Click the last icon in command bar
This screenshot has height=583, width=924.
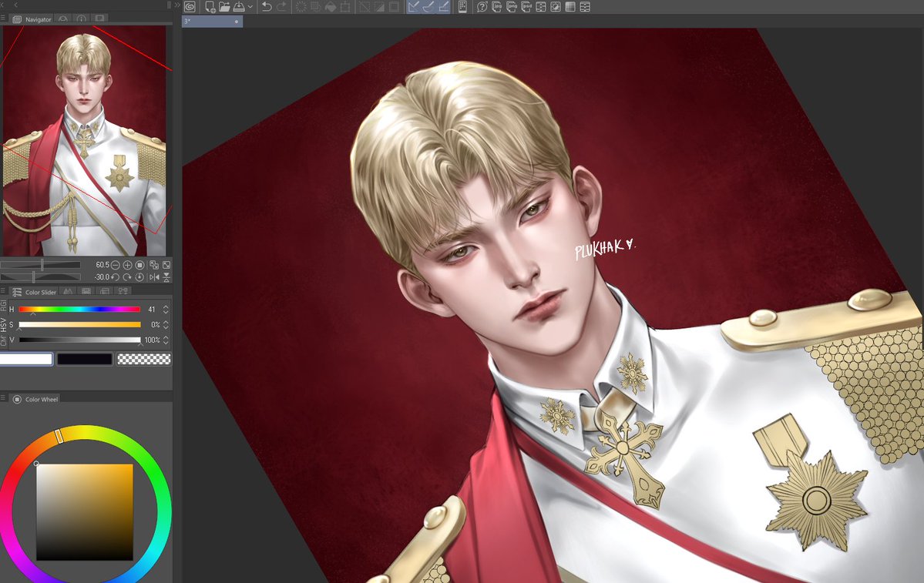(585, 7)
